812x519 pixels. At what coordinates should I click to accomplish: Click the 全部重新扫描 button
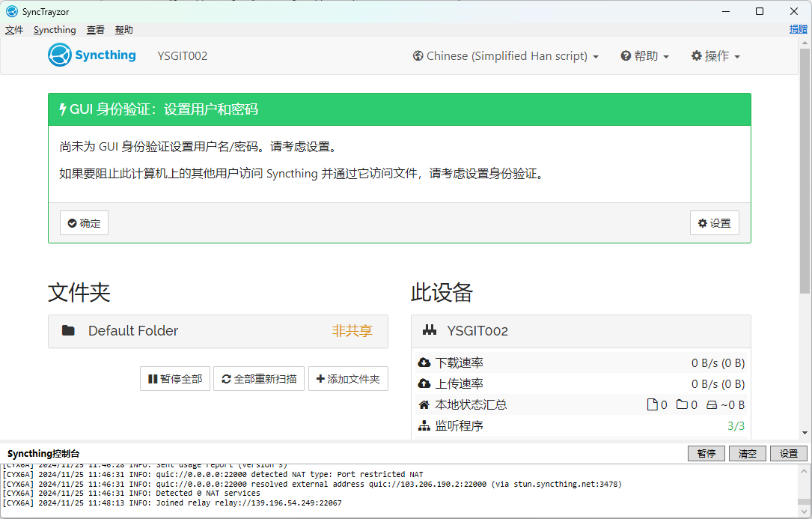pos(259,379)
